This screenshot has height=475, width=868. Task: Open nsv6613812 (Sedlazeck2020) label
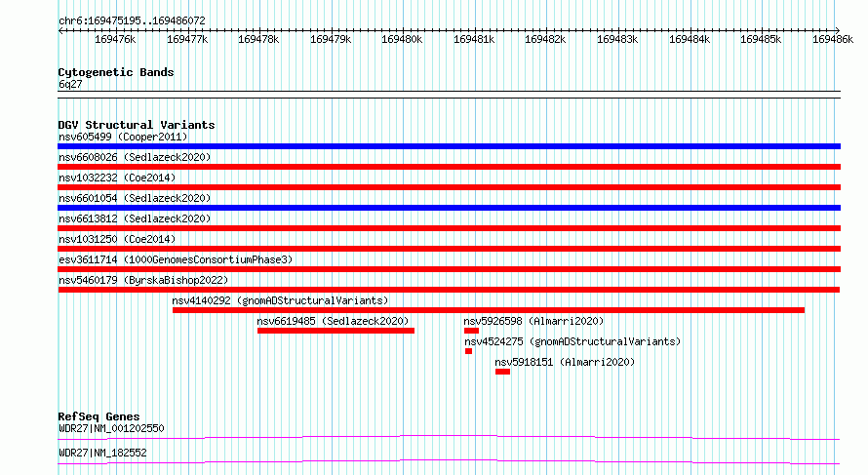(x=135, y=218)
